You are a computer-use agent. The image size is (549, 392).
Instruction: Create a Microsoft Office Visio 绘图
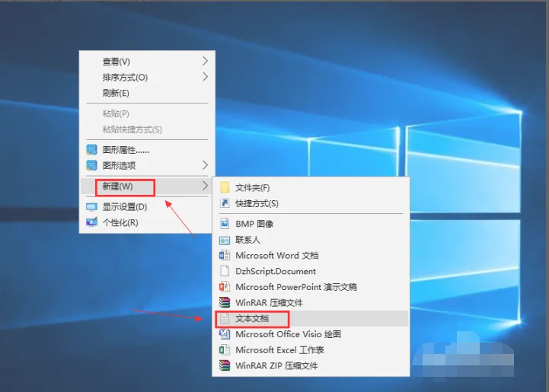[x=311, y=334]
